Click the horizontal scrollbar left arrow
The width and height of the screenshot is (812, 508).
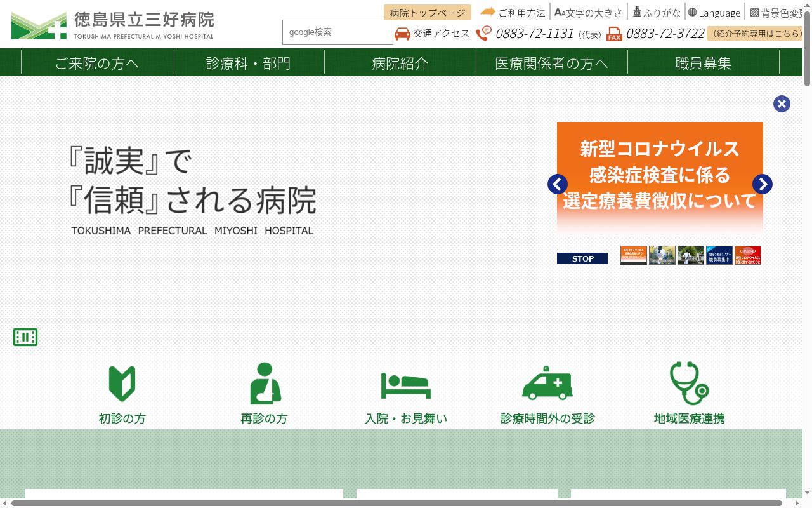[x=5, y=503]
